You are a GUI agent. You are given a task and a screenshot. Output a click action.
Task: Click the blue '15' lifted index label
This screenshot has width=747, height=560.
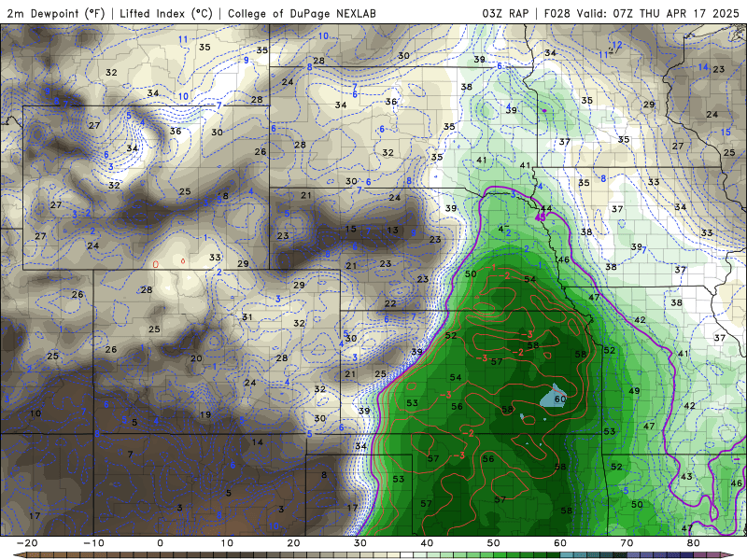[726, 132]
